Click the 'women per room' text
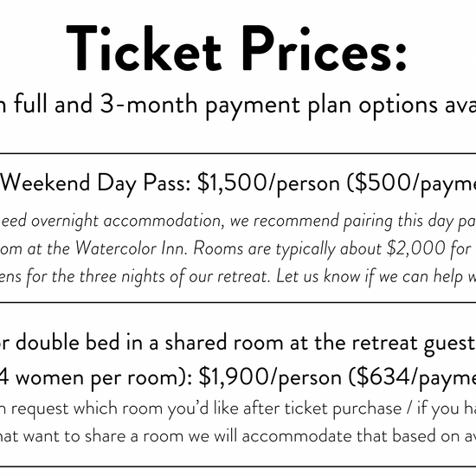The height and width of the screenshot is (476, 476). click(x=100, y=378)
